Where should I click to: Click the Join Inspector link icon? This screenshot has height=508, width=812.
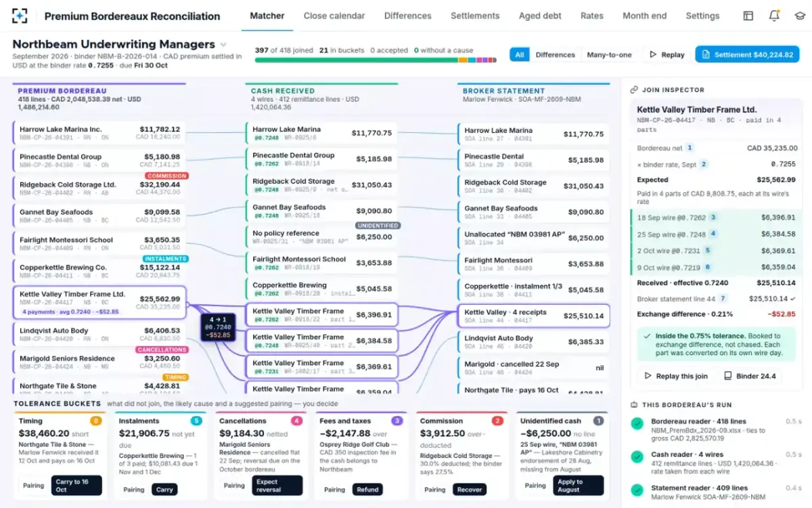(x=634, y=89)
